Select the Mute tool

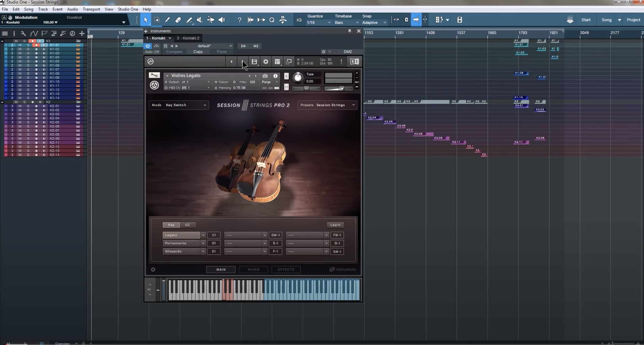200,20
